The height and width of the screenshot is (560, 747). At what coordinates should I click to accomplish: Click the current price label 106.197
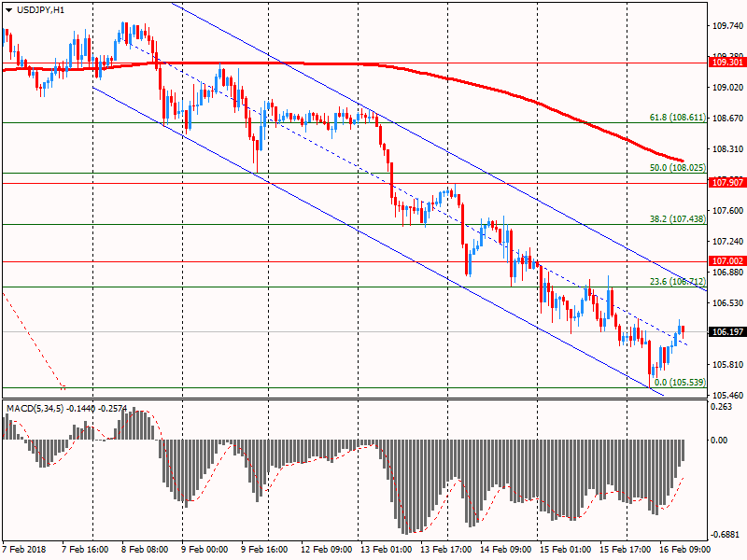coord(727,332)
